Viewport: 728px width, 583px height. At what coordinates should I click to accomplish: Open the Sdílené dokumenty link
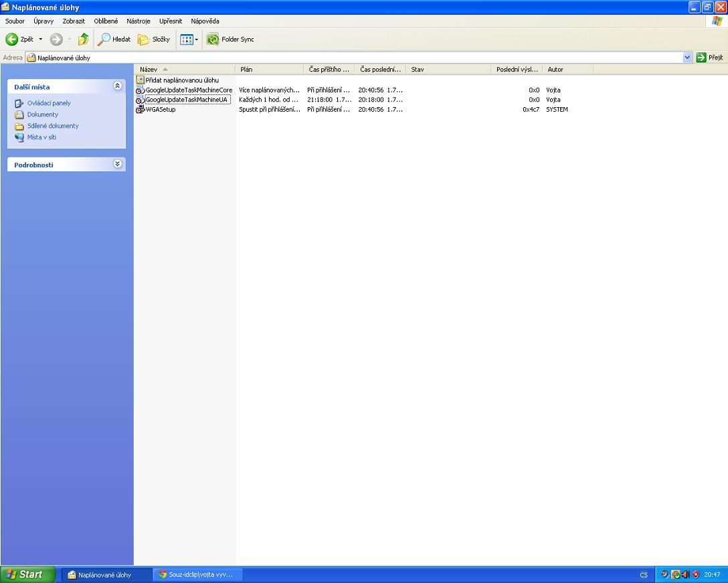53,126
